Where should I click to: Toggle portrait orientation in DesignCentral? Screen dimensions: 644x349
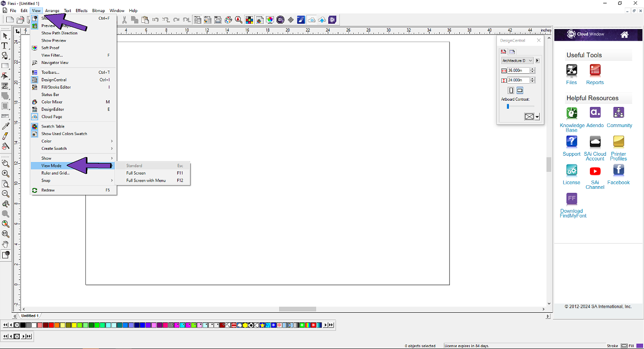[510, 90]
